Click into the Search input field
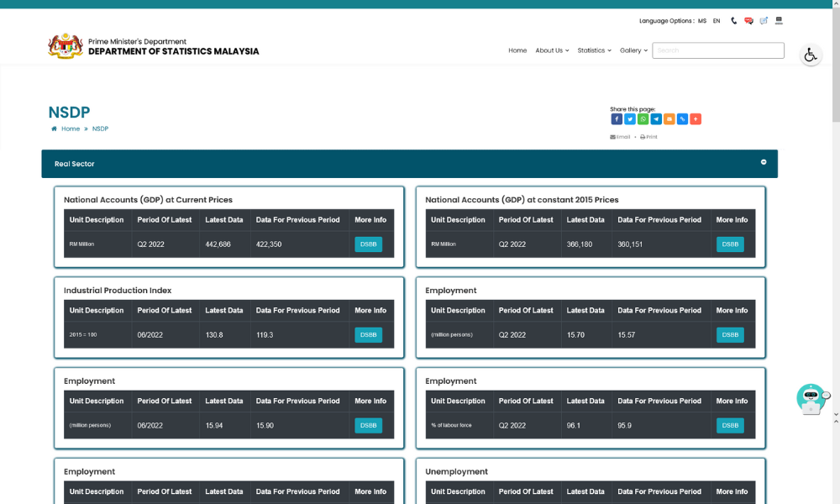 pyautogui.click(x=718, y=50)
